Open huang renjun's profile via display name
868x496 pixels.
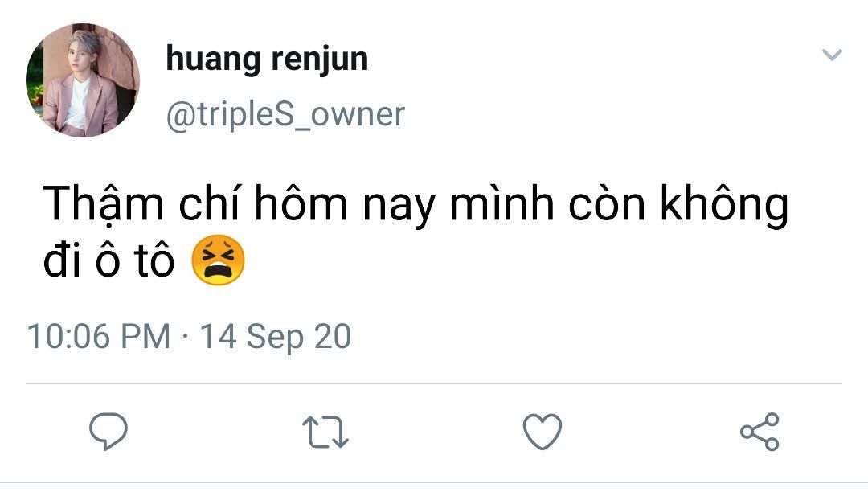coord(267,59)
